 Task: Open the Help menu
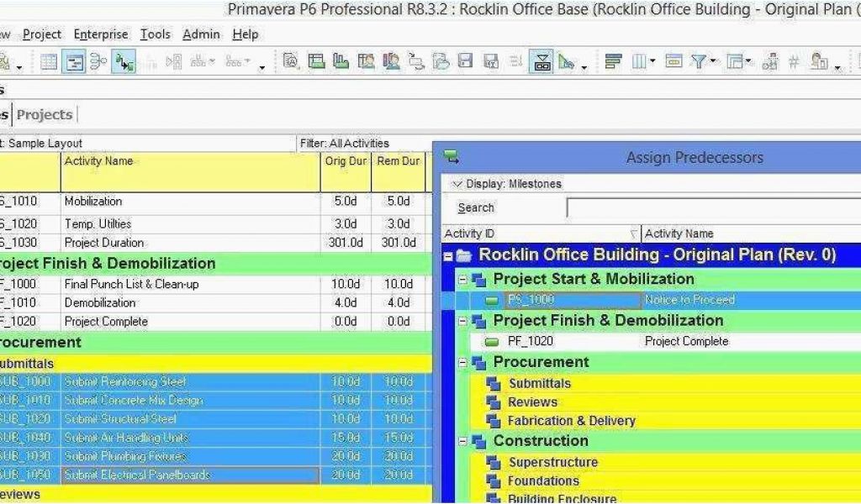tap(245, 34)
